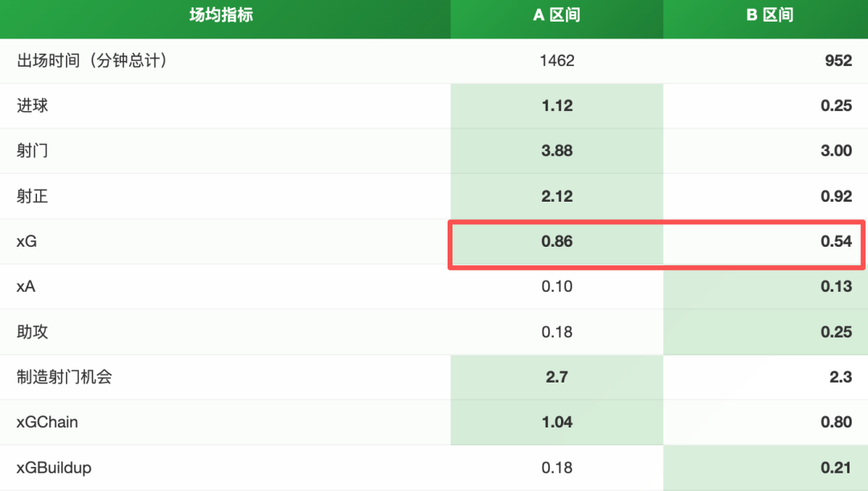The height and width of the screenshot is (491, 868).
Task: Select the B 区间 xGBuildup value 0.21
Action: coord(836,467)
